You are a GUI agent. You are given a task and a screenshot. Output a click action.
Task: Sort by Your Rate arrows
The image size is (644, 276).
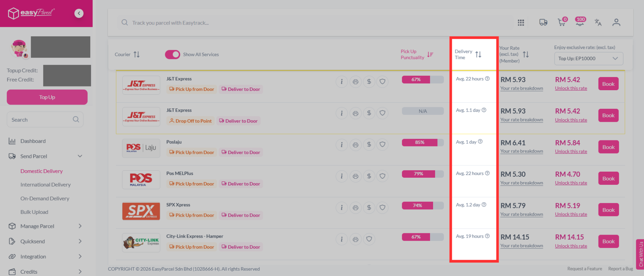pos(526,54)
